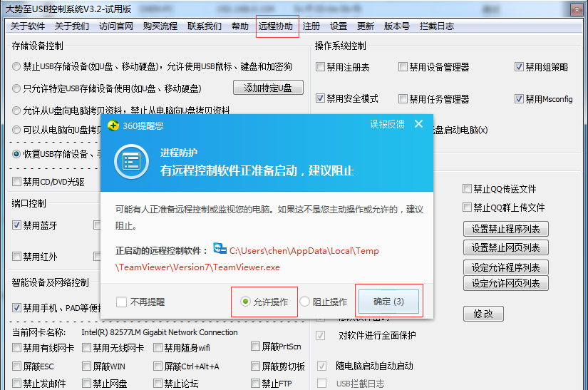Select 恢复USB存储设备 radio option
588x390 pixels.
(x=16, y=154)
